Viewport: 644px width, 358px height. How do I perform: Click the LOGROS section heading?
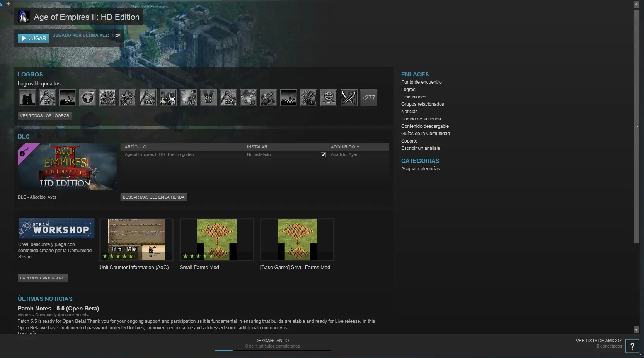(x=30, y=75)
